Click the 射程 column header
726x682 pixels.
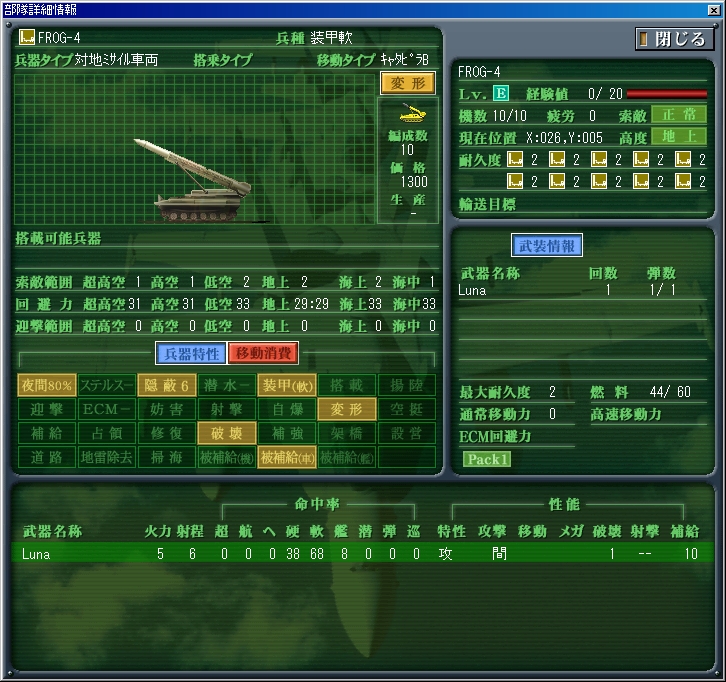(x=189, y=531)
